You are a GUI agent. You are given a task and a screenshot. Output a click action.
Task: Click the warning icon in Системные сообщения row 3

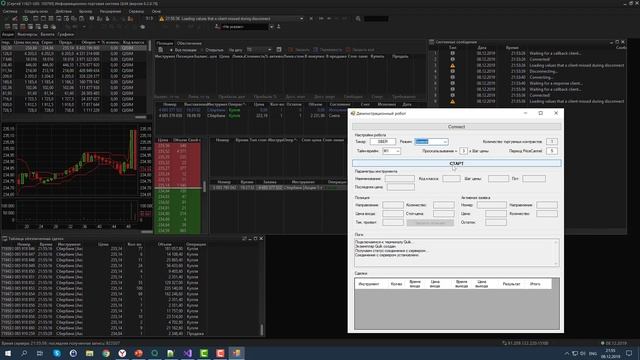453,65
